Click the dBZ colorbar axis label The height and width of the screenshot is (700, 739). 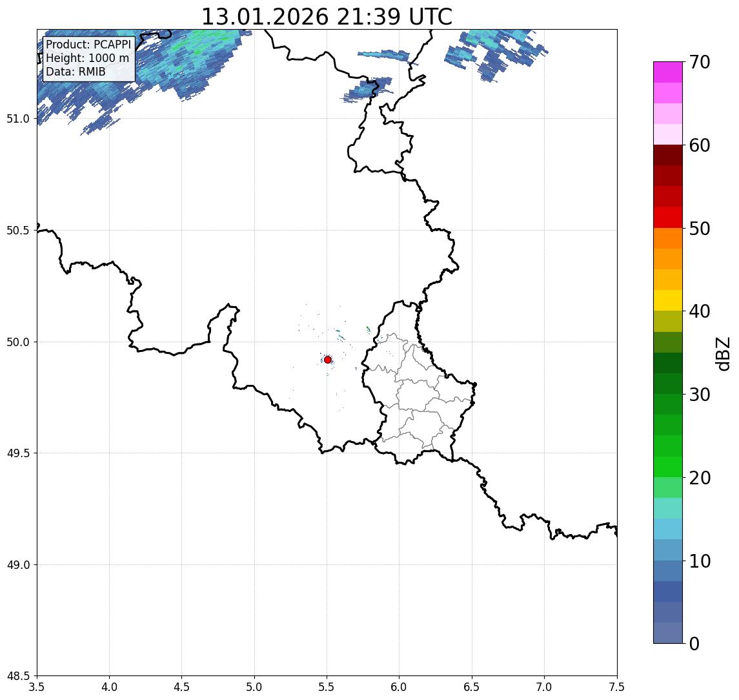coord(723,353)
